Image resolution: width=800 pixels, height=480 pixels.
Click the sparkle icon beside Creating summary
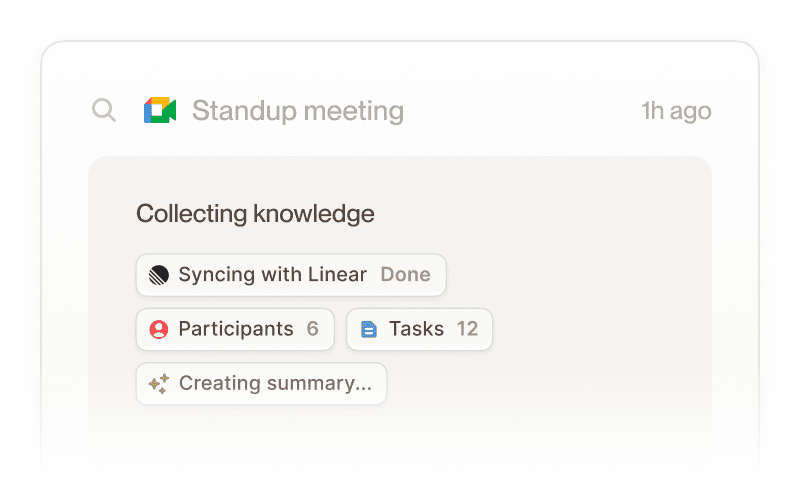[x=158, y=383]
